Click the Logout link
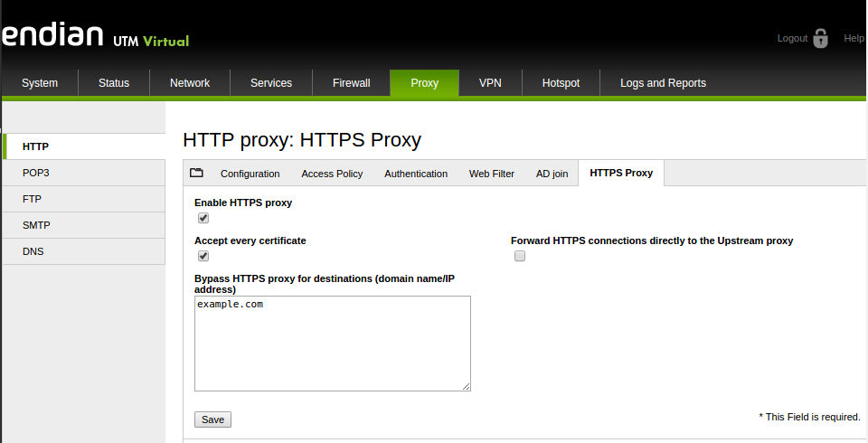This screenshot has height=443, width=868. [x=792, y=38]
